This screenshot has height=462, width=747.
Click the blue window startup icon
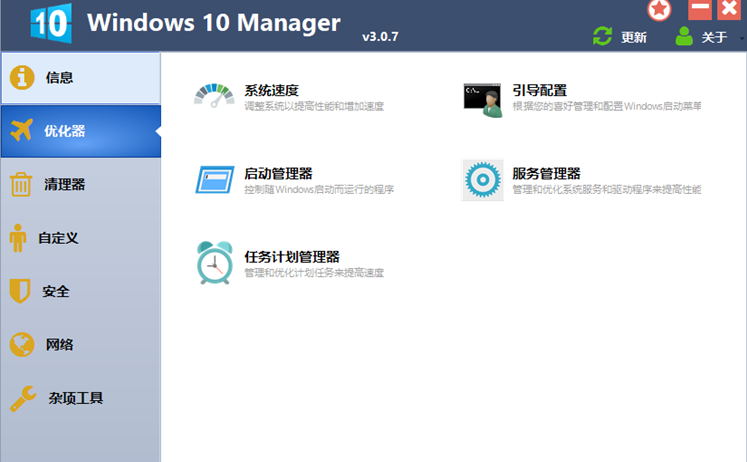(x=215, y=180)
